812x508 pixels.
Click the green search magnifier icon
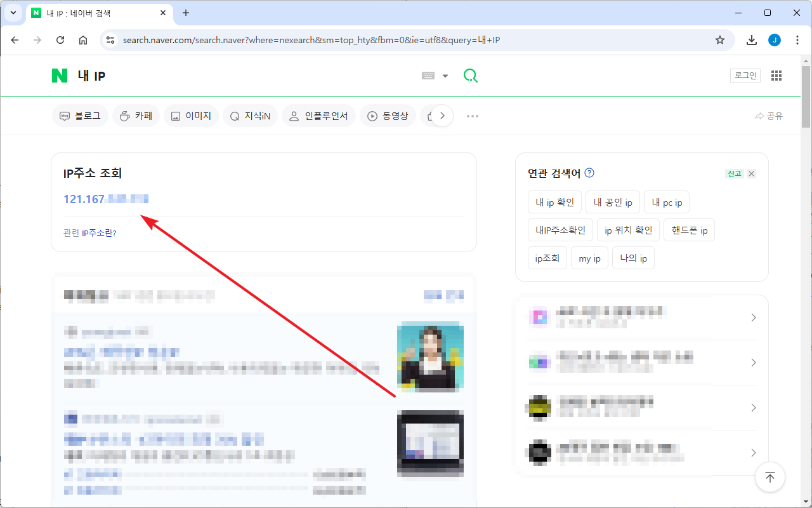pyautogui.click(x=470, y=76)
